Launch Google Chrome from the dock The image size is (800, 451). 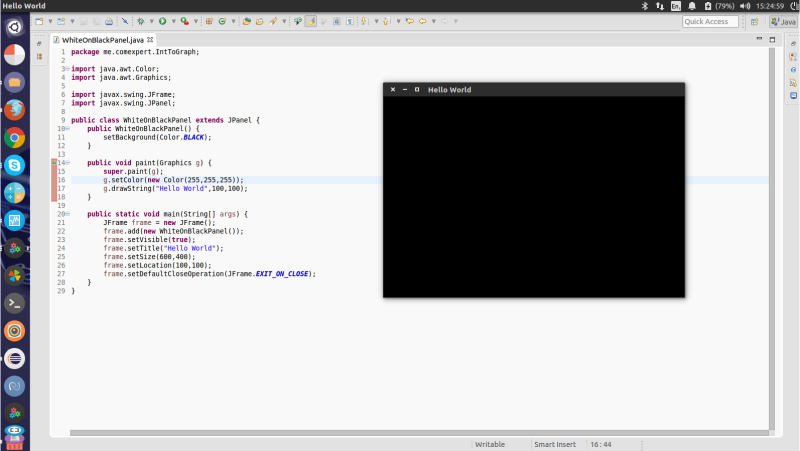pos(14,138)
